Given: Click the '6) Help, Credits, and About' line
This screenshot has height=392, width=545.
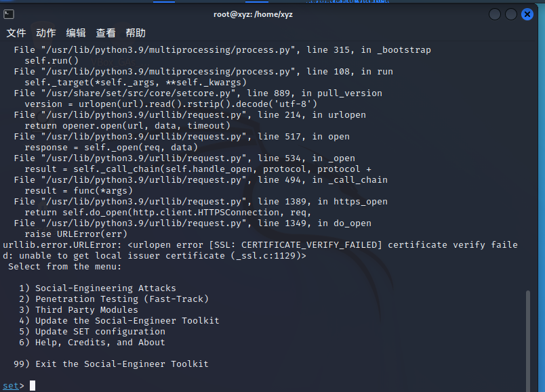Looking at the screenshot, I should [92, 343].
